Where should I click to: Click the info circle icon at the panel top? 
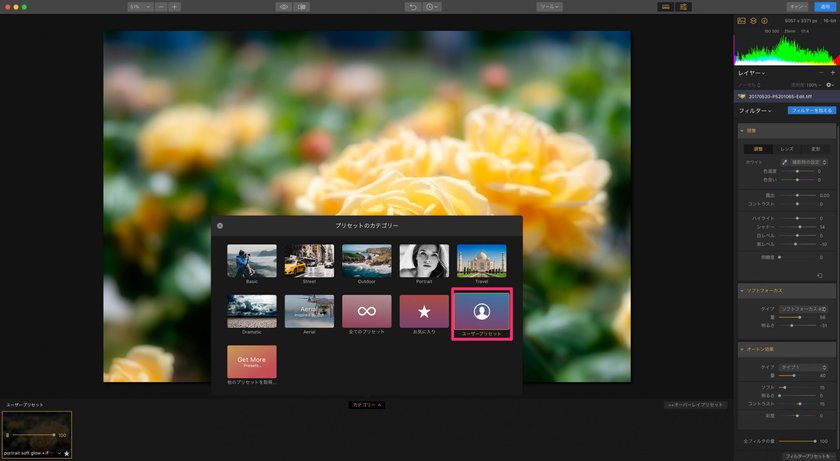click(764, 21)
